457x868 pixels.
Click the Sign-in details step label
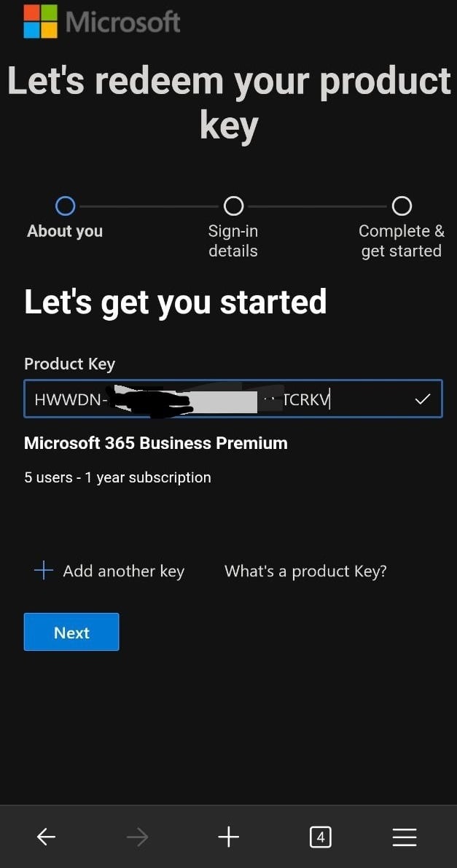pos(233,241)
